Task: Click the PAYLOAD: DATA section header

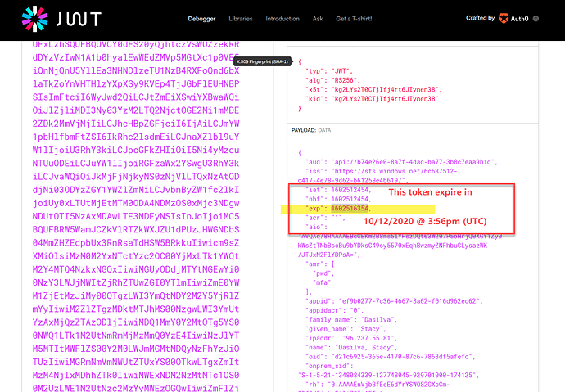Action: click(311, 130)
